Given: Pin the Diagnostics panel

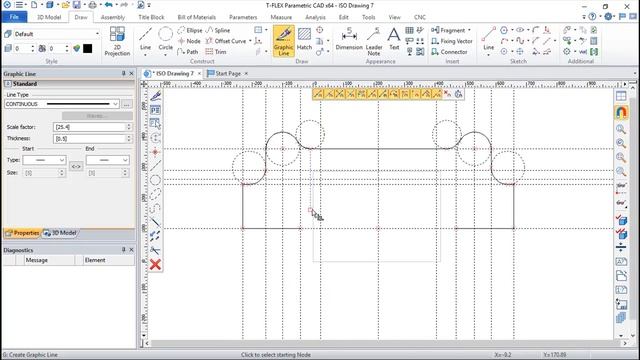Looking at the screenshot, I should tap(124, 249).
